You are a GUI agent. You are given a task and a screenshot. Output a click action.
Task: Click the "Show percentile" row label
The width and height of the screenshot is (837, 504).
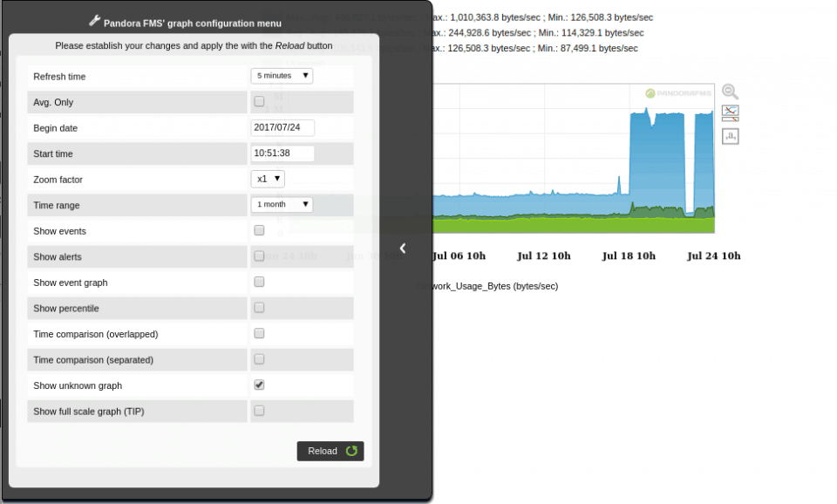coord(66,309)
